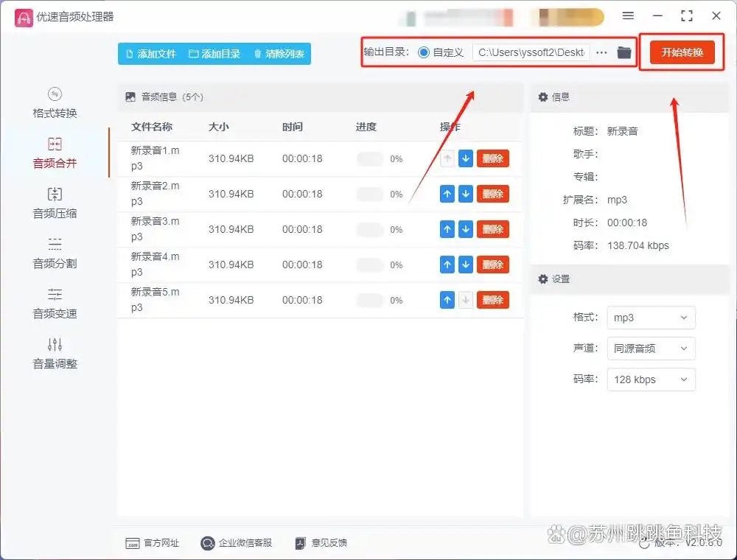Image resolution: width=737 pixels, height=560 pixels.
Task: Click the 新录音3.mp3 progress bar
Action: (370, 229)
